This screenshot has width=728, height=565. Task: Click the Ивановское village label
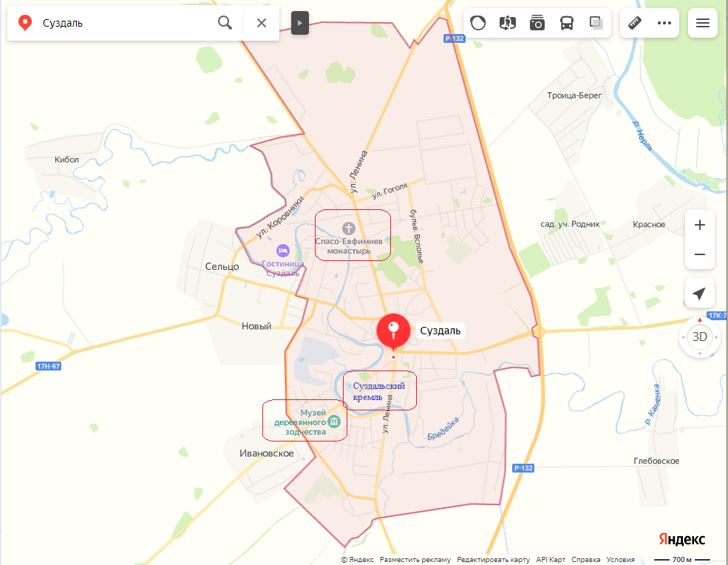pyautogui.click(x=267, y=453)
